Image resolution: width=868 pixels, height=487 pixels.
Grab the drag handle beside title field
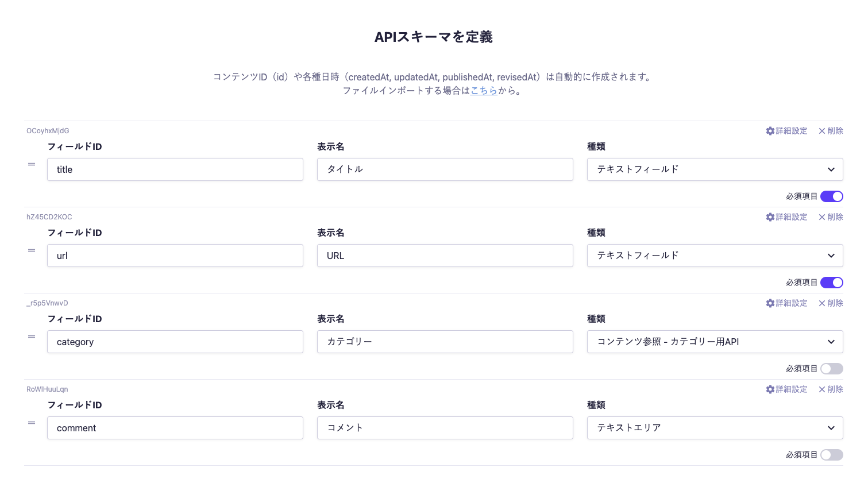click(x=32, y=165)
